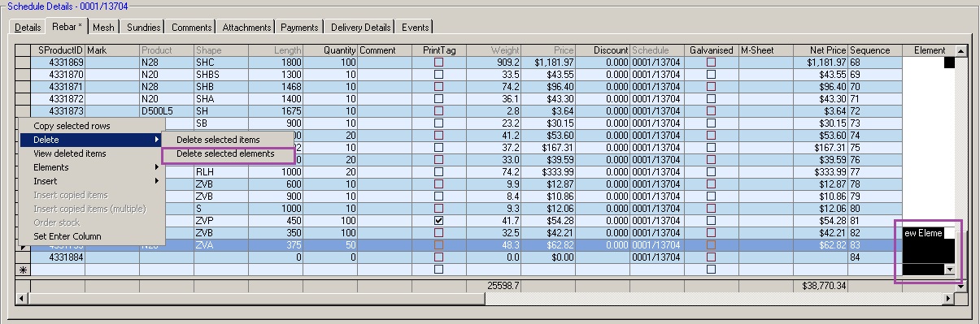Switch to the Mesh tab

(103, 28)
